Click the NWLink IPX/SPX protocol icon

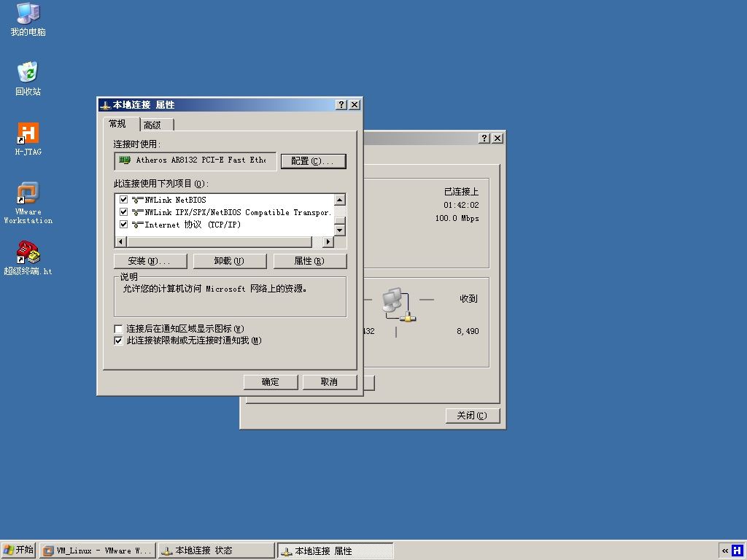tap(138, 212)
